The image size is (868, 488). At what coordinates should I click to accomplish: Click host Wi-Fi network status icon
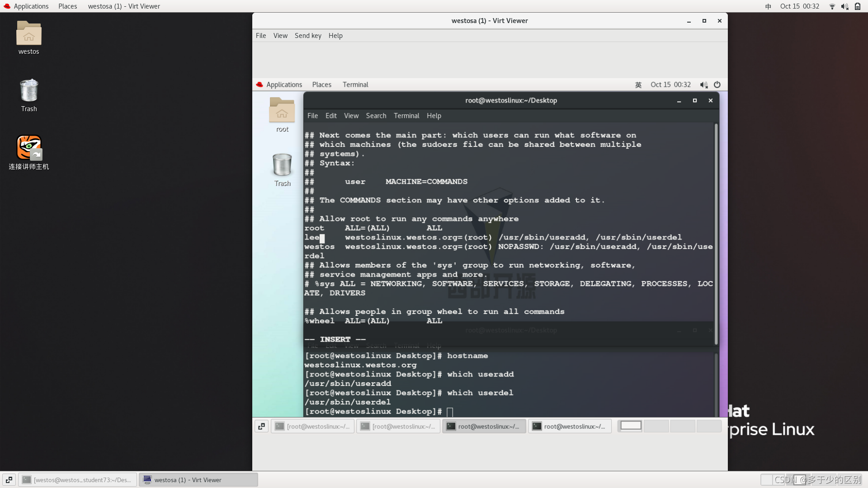click(832, 6)
